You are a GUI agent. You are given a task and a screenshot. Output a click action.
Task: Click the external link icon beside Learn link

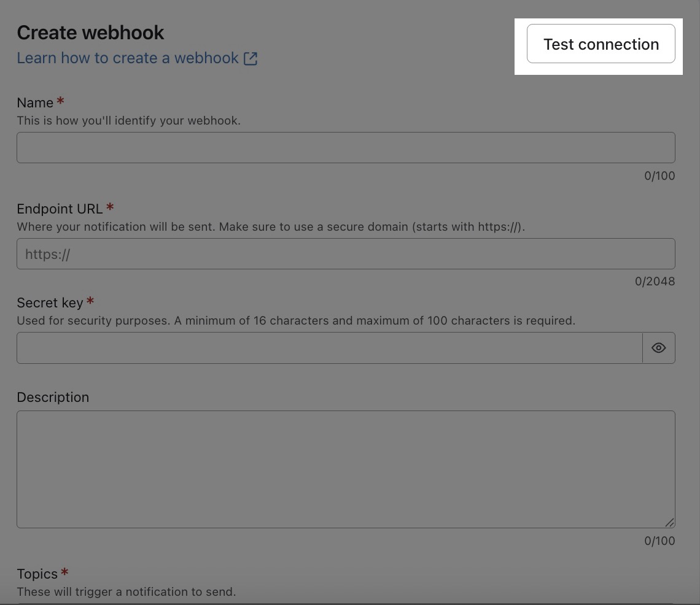251,58
